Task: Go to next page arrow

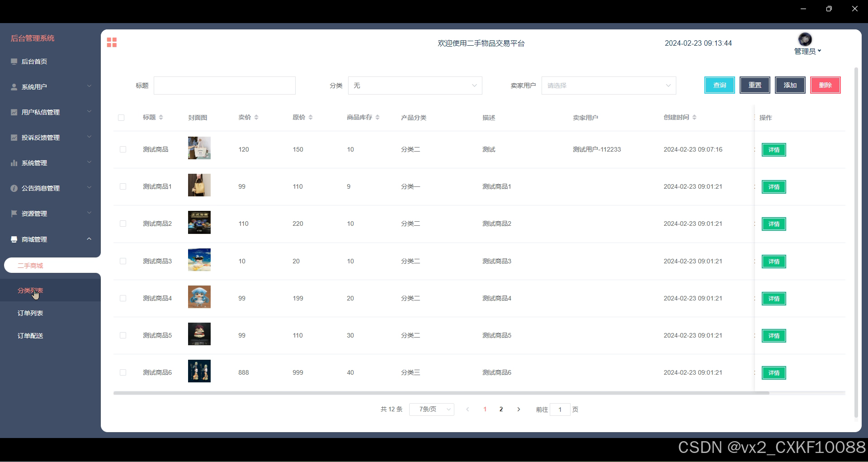Action: point(519,410)
